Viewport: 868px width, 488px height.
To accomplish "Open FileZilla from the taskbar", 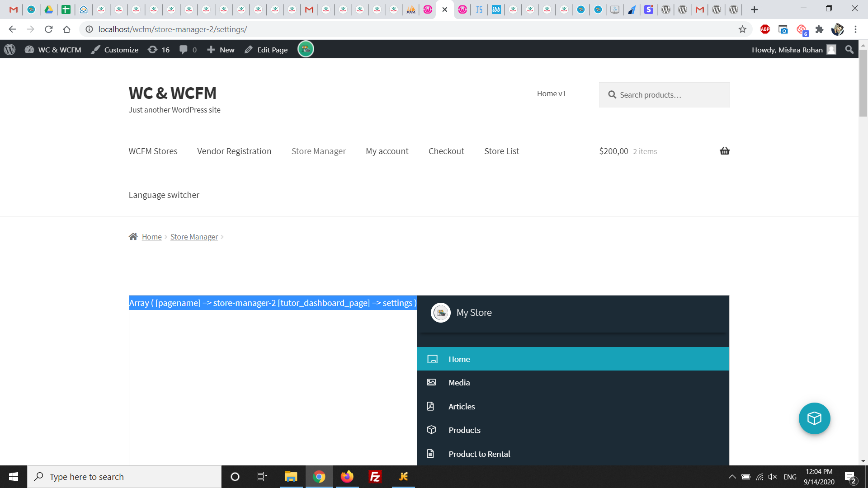I will click(x=375, y=477).
